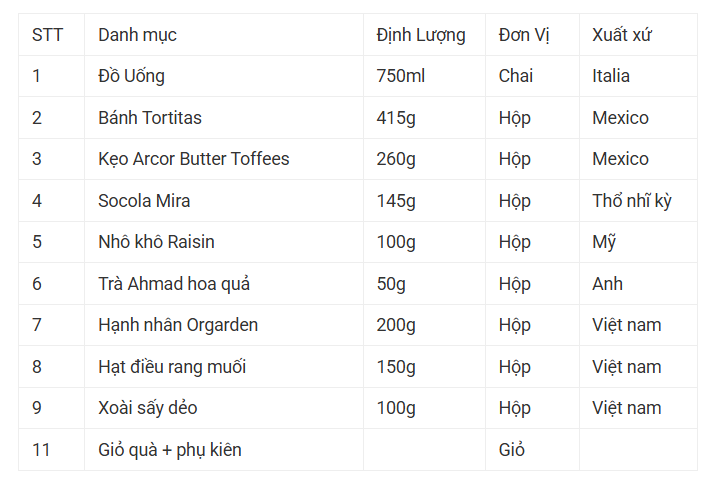Select "Trà Ahmad hoa quả" row name

click(174, 284)
